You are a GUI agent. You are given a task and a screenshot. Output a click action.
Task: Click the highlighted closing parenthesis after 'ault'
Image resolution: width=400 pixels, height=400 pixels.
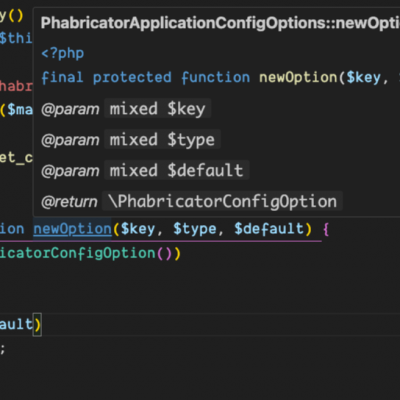click(37, 324)
